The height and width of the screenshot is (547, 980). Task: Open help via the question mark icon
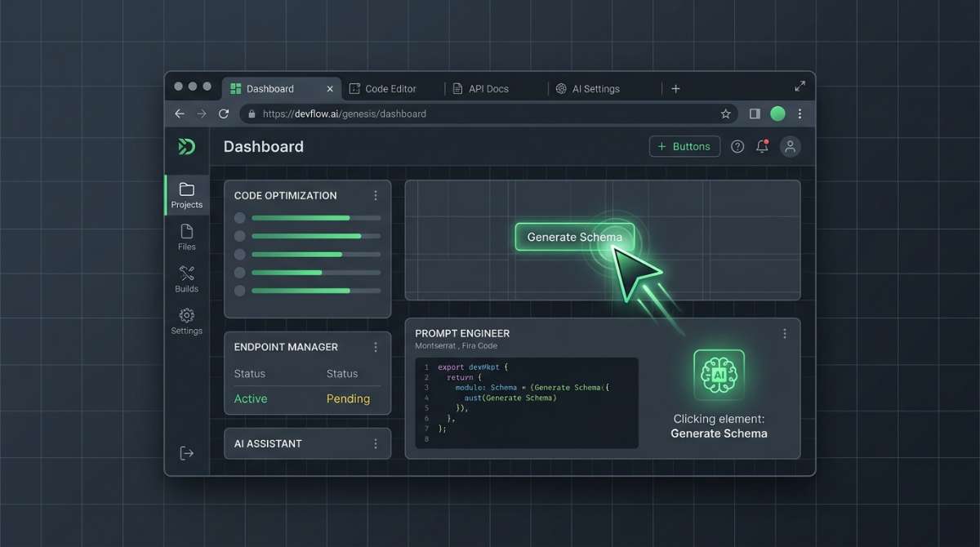tap(737, 147)
